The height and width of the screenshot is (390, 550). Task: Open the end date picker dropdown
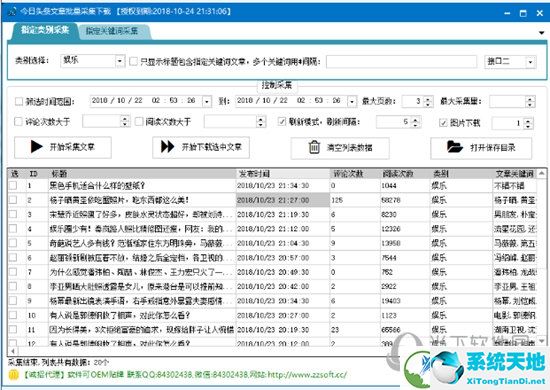pyautogui.click(x=351, y=102)
